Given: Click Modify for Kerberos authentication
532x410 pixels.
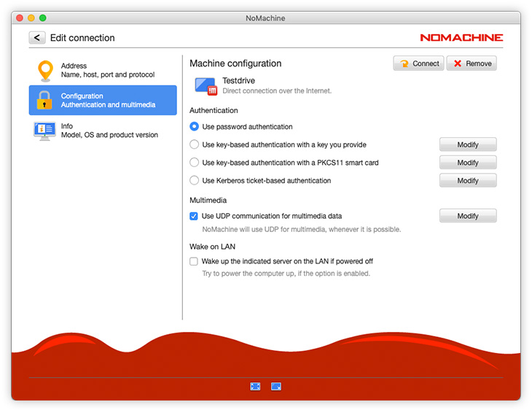Looking at the screenshot, I should click(468, 180).
